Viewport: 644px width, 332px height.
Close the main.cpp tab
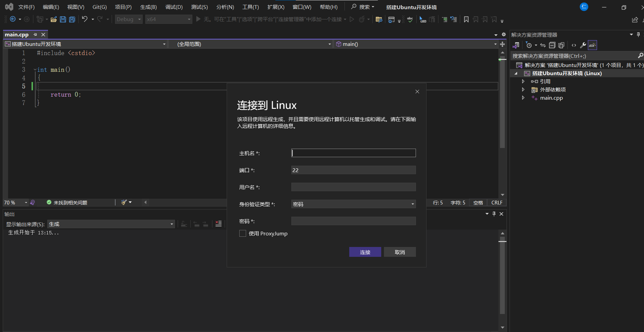coord(43,35)
